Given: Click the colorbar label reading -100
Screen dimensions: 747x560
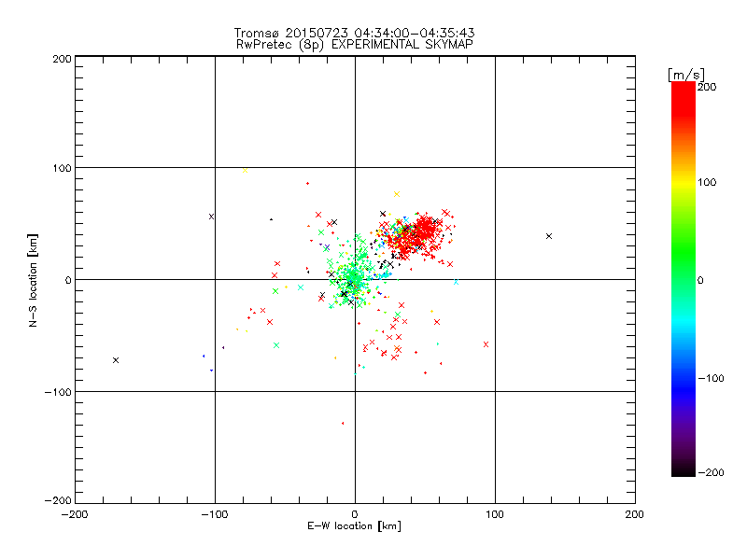Looking at the screenshot, I should pyautogui.click(x=711, y=378).
